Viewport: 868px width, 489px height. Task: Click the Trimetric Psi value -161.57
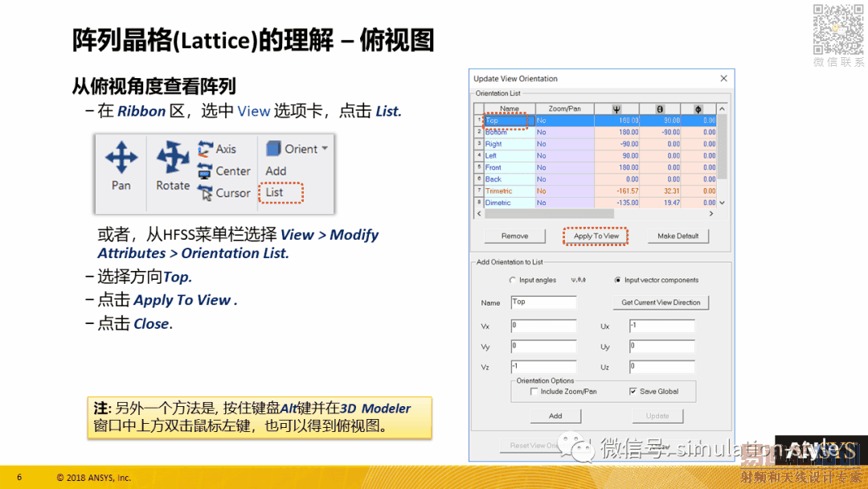(627, 191)
